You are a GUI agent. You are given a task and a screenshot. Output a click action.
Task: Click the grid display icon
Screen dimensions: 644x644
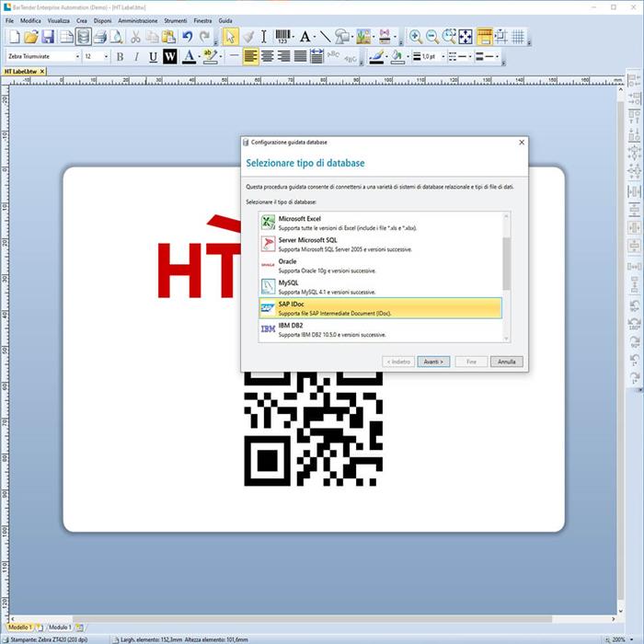point(518,37)
